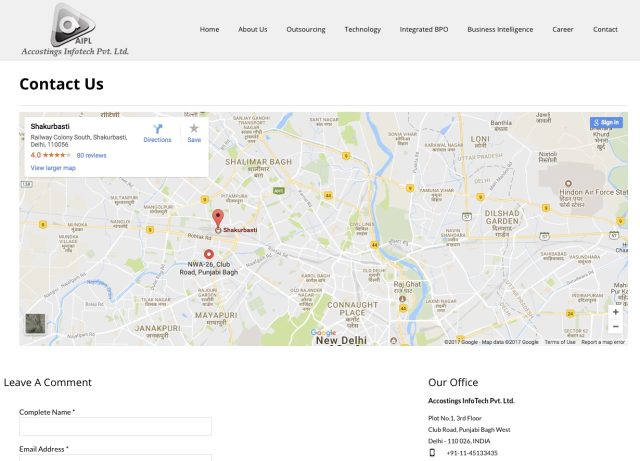Click the phone number +91-11-45133435
Image resolution: width=640 pixels, height=461 pixels.
click(472, 453)
